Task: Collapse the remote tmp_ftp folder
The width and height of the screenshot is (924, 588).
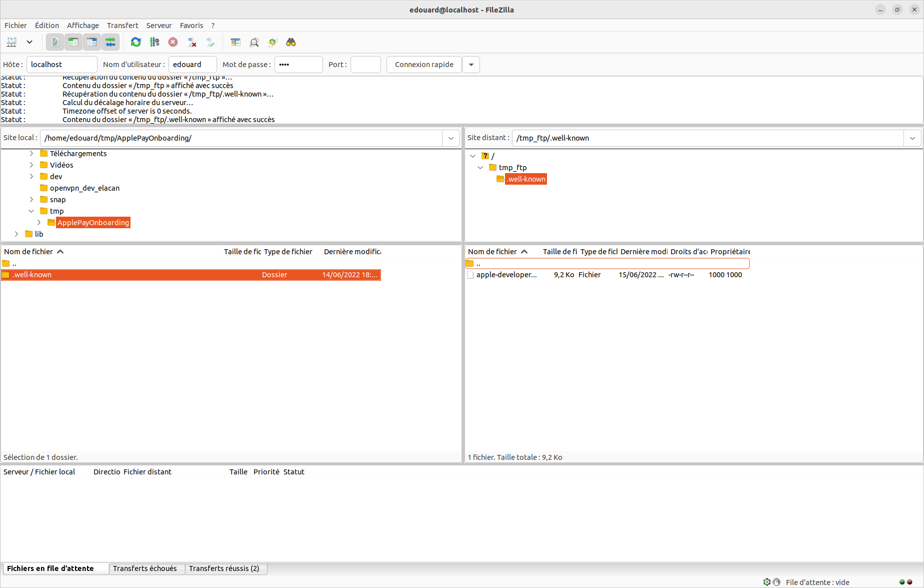Action: 480,168
